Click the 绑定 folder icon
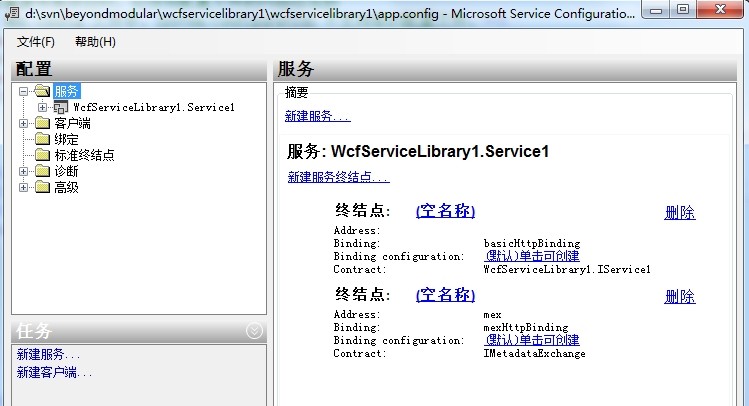Viewport: 749px width, 406px height. 43,139
